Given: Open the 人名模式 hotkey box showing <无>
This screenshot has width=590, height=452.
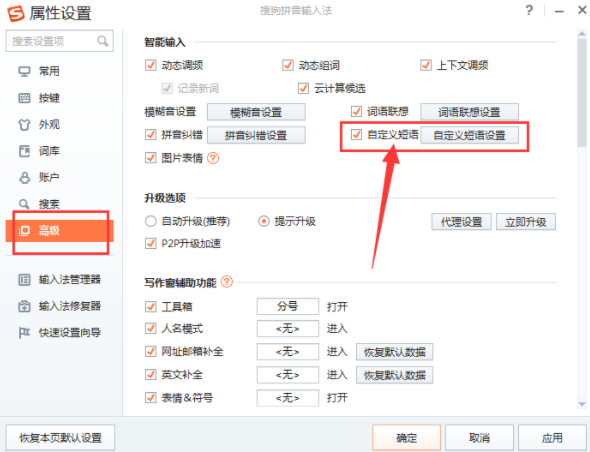Looking at the screenshot, I should [288, 329].
